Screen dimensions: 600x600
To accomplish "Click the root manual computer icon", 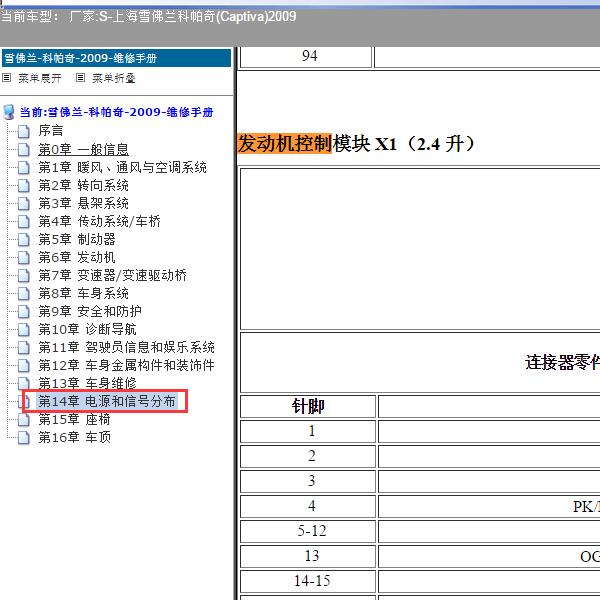I will pyautogui.click(x=9, y=112).
